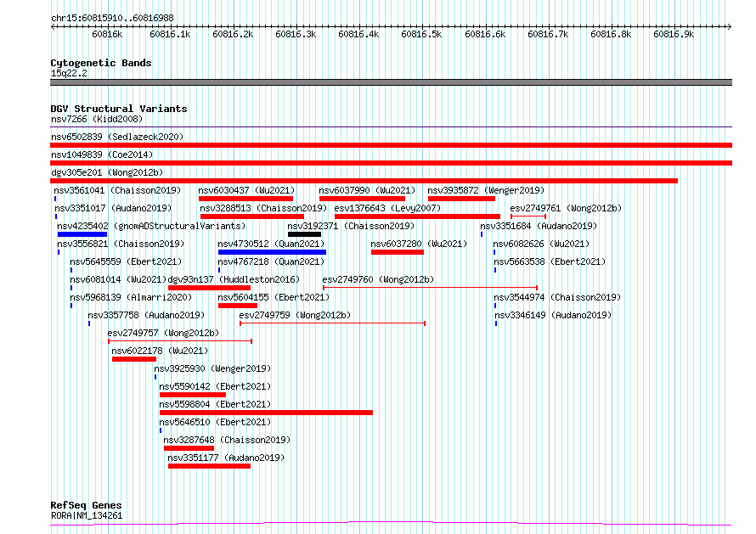Click the 15q22.2 band label
Image resolution: width=756 pixels, height=534 pixels.
pos(69,73)
